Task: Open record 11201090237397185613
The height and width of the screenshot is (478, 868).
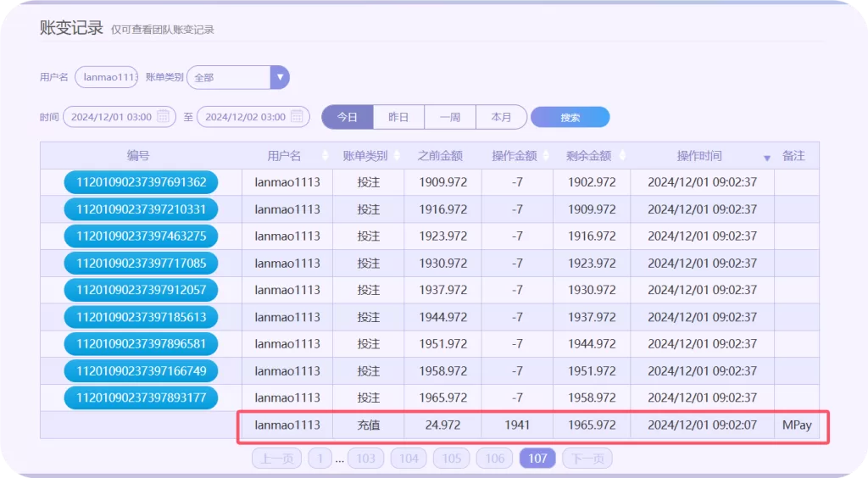Action: [142, 317]
